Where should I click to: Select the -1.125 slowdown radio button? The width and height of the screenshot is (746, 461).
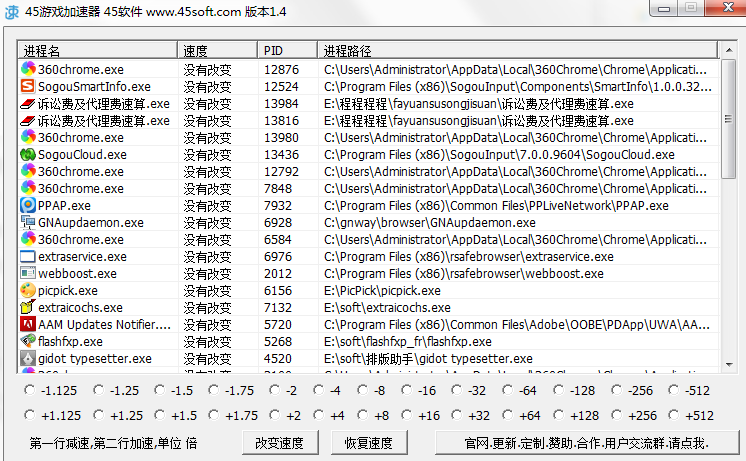click(32, 391)
